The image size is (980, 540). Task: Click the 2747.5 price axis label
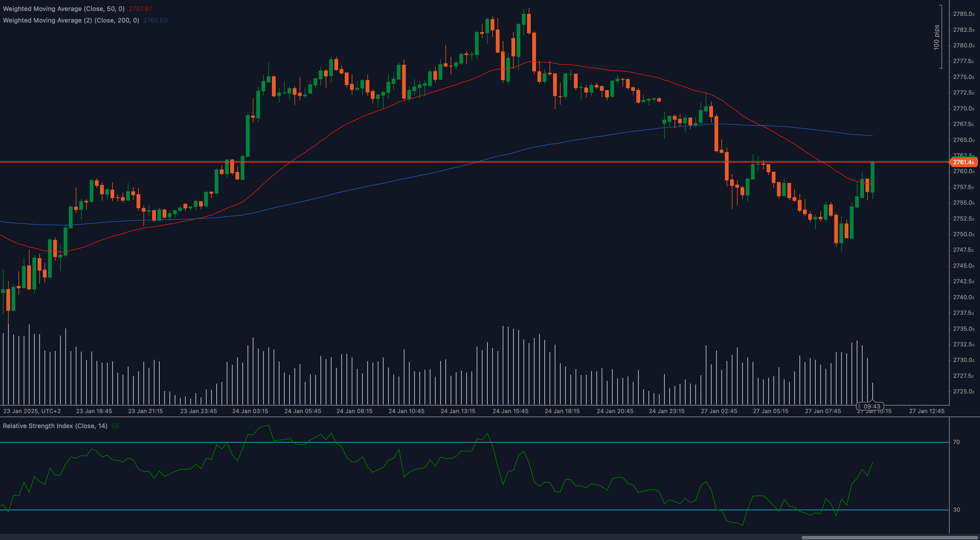point(963,250)
